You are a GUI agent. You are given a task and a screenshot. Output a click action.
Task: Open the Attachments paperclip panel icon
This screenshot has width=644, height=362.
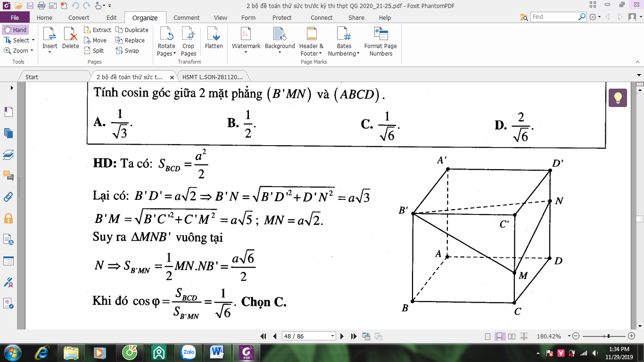pyautogui.click(x=8, y=197)
